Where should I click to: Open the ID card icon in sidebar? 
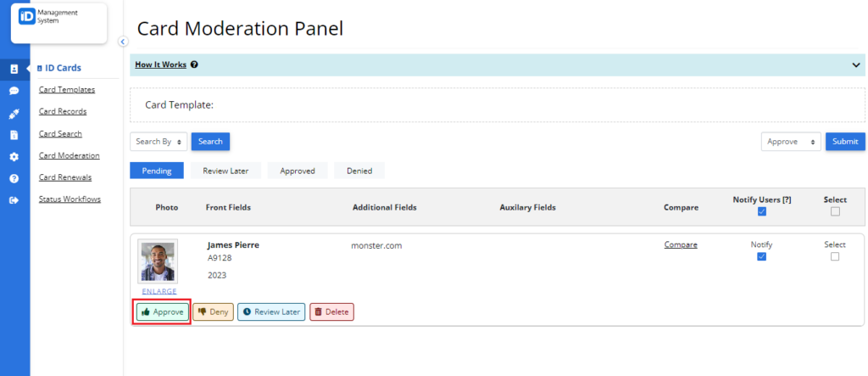(x=14, y=70)
